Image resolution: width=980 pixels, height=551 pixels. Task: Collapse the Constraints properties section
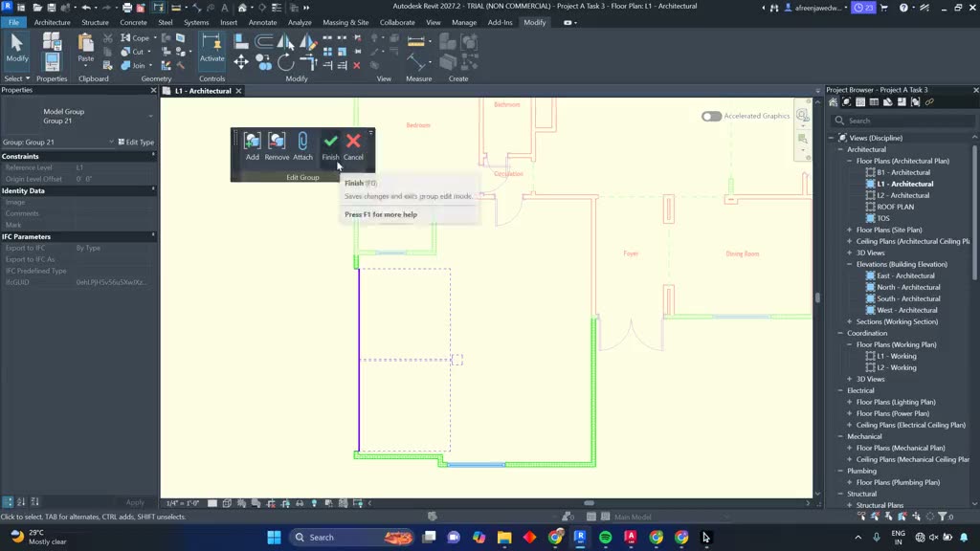pos(154,156)
